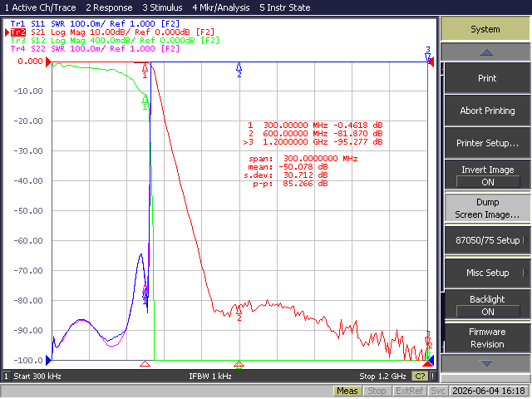Click the red reference level arrow at 0.000
Image resolution: width=532 pixels, height=399 pixels.
click(x=48, y=62)
